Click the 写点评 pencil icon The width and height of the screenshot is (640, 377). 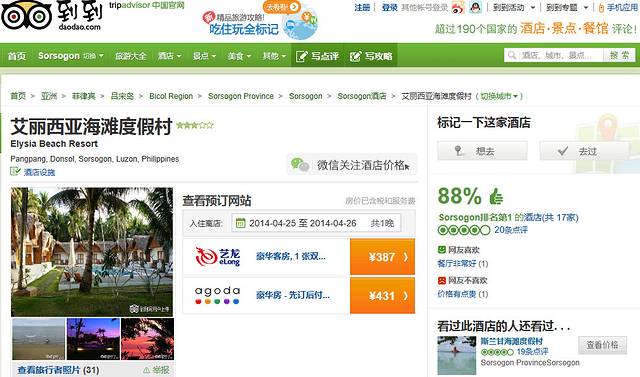301,56
